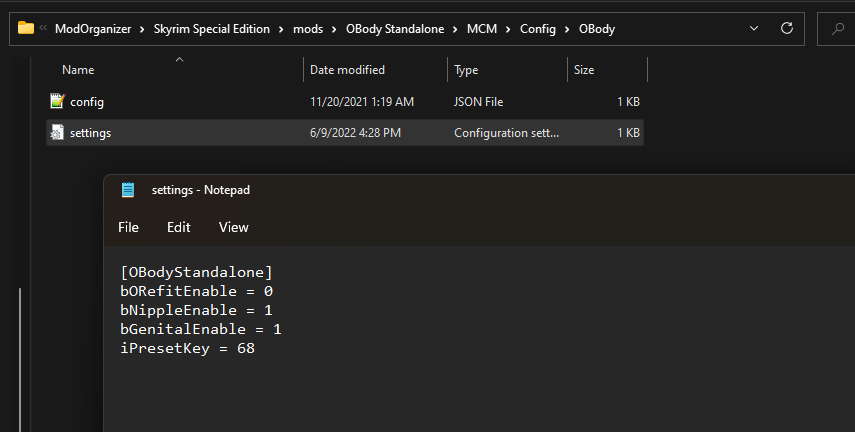Select the settings file name

point(91,133)
